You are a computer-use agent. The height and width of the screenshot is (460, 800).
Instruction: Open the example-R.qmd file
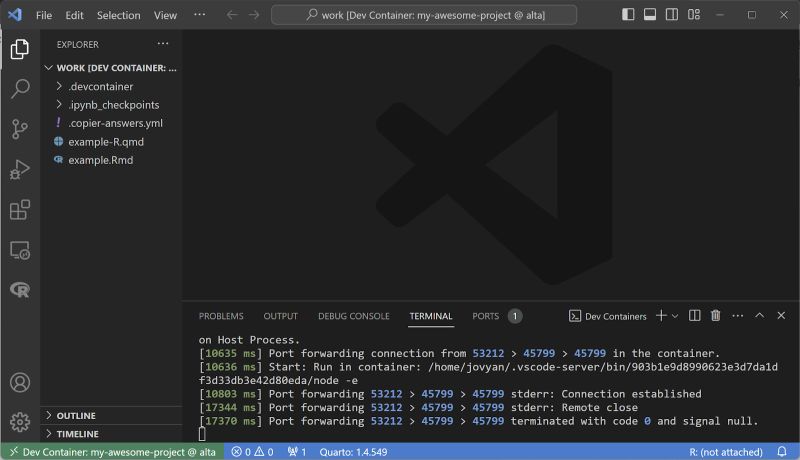tap(111, 142)
